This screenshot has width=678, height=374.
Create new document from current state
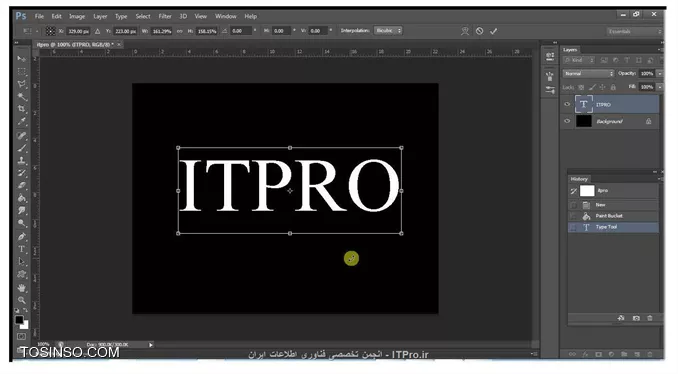coord(621,318)
